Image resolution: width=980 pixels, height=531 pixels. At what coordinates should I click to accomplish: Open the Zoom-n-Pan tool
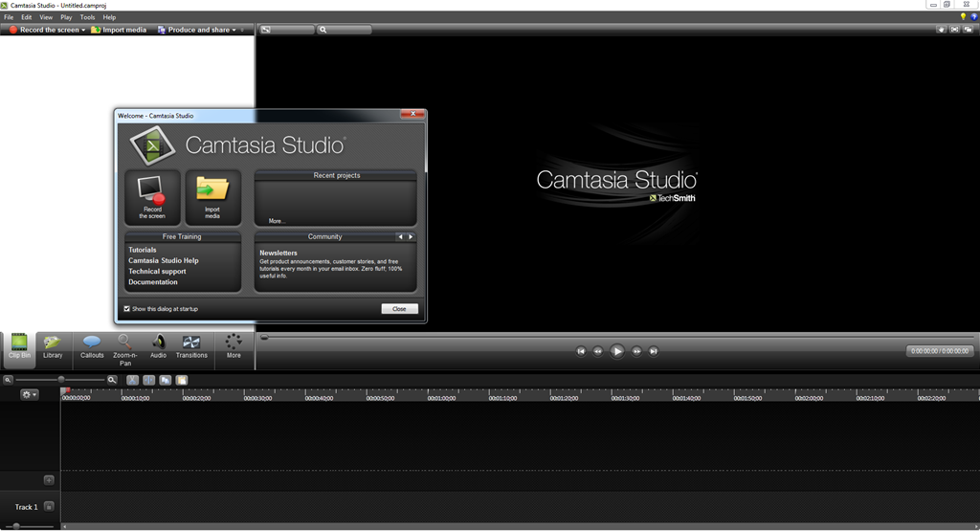click(125, 350)
